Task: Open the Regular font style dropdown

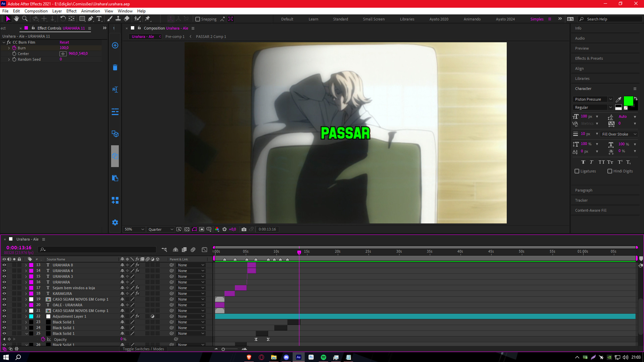Action: [593, 107]
